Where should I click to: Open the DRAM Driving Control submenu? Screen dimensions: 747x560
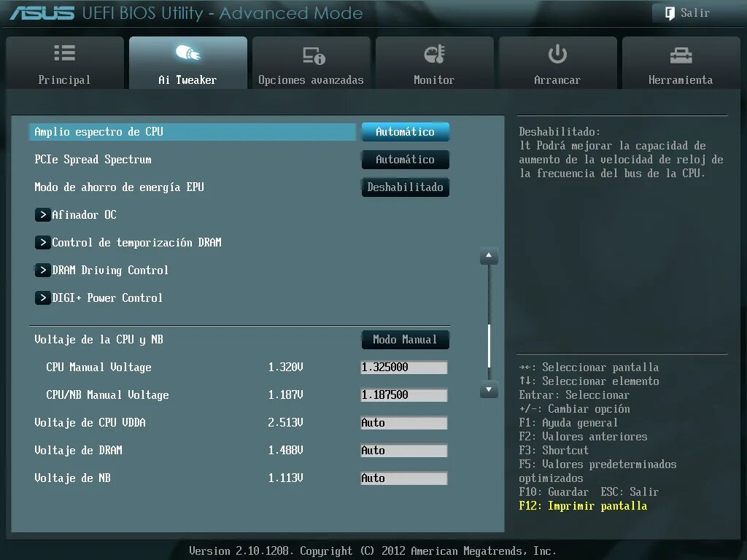(x=101, y=270)
